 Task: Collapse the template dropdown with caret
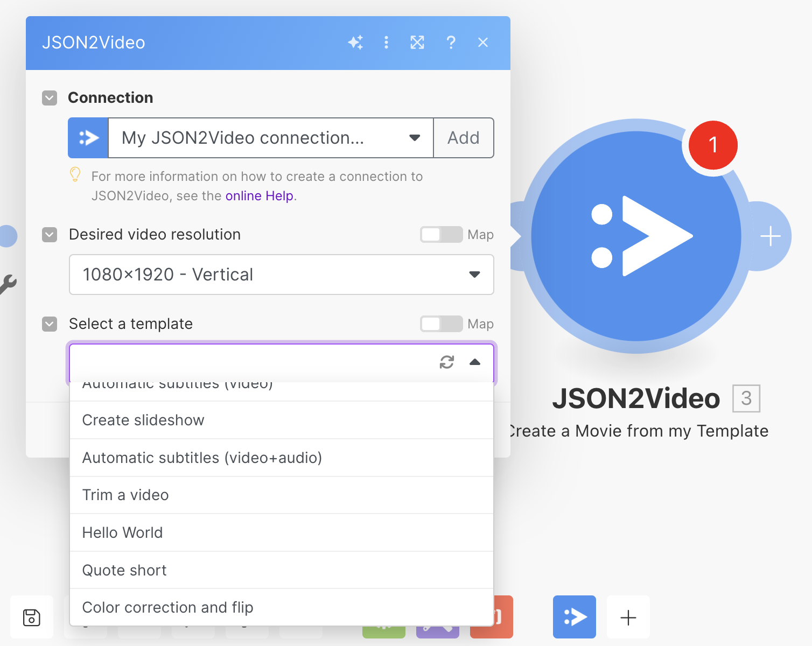pyautogui.click(x=475, y=362)
